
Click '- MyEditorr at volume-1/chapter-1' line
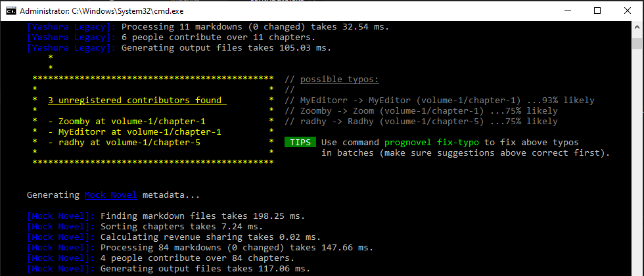(x=134, y=132)
